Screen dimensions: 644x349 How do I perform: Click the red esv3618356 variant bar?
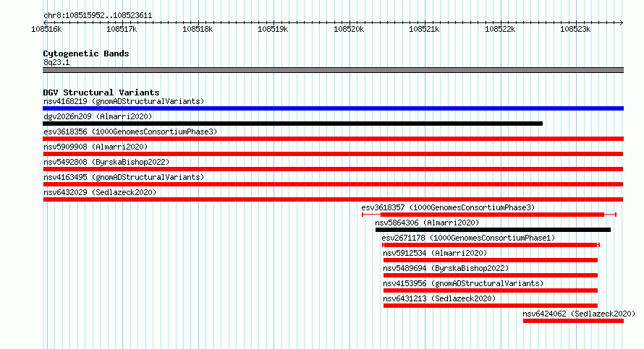tap(333, 139)
